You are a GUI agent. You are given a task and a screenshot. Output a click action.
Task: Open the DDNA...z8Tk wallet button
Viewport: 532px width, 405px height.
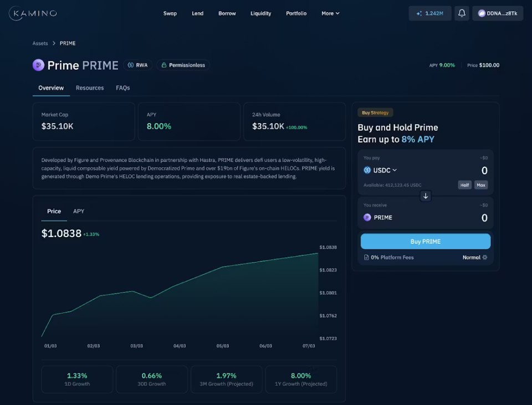coord(498,13)
